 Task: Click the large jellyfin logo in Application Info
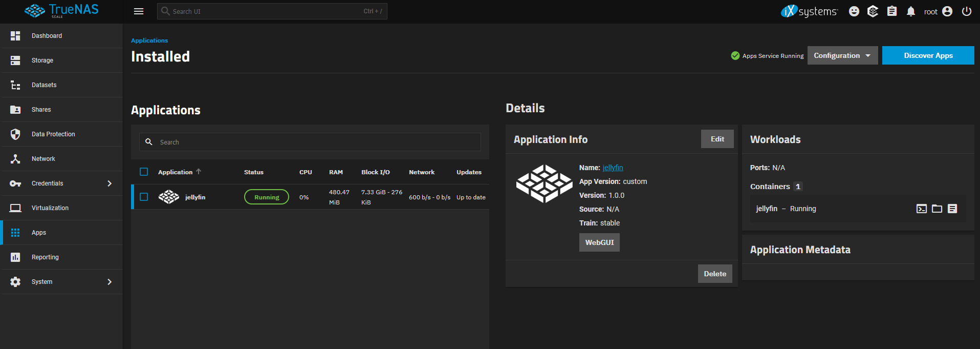(x=545, y=183)
